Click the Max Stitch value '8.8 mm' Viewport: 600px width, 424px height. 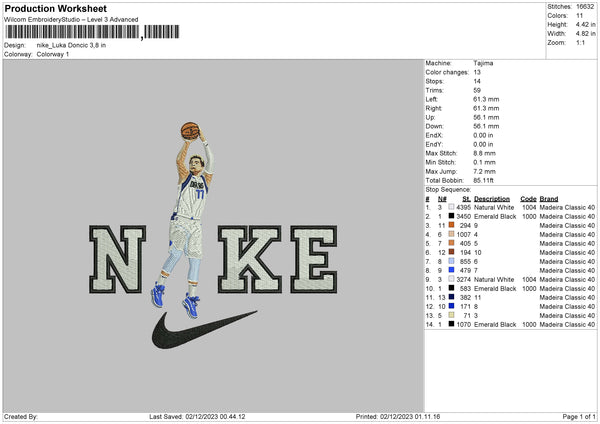tap(484, 153)
